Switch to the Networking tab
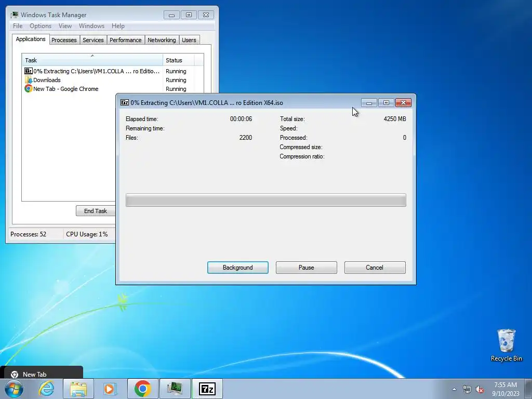 click(162, 40)
